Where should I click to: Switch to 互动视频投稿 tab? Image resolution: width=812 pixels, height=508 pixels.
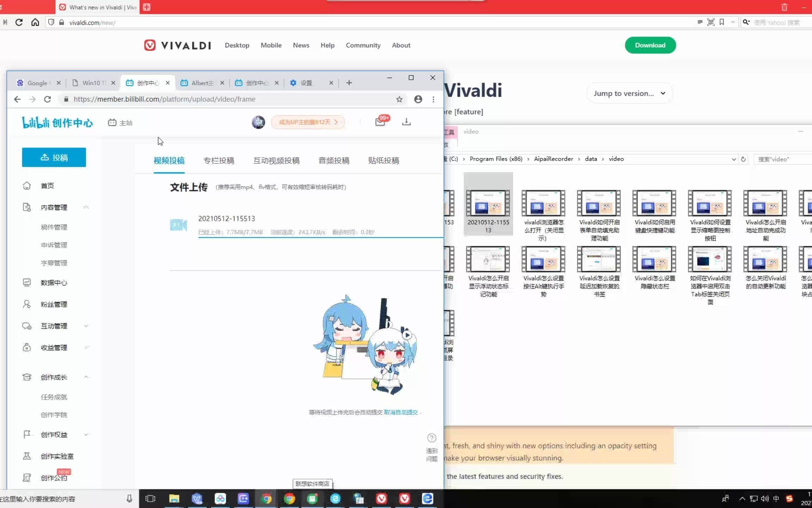pos(276,161)
